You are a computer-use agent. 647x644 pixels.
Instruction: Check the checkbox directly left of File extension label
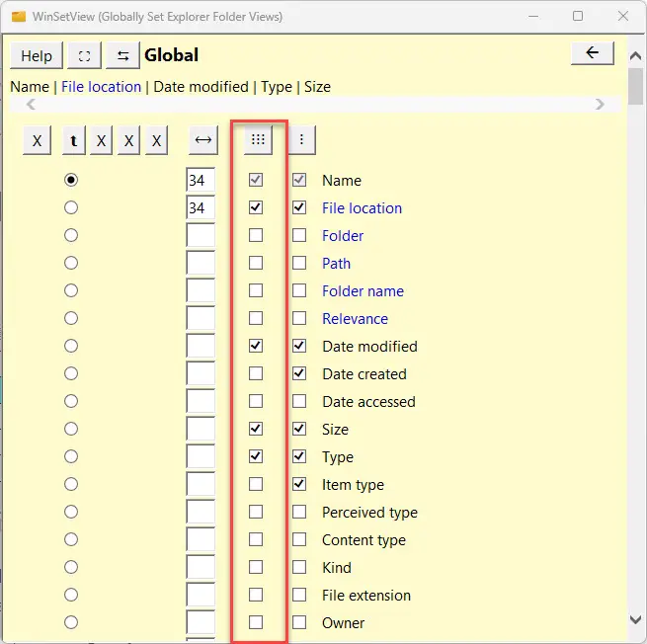coord(299,595)
